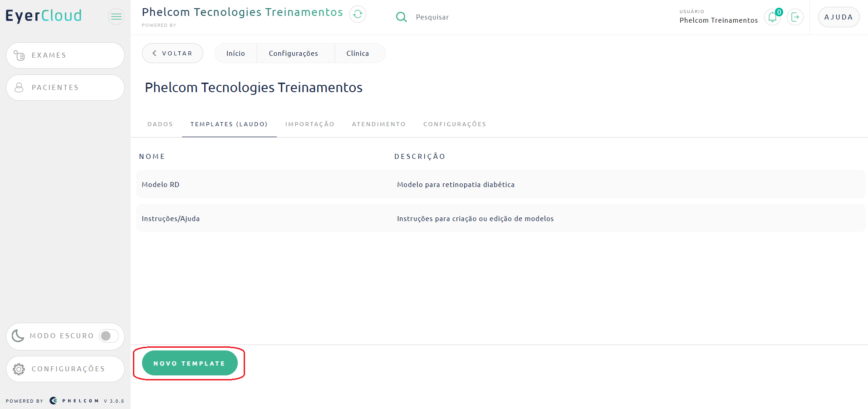This screenshot has width=868, height=409.
Task: Open the notifications bell
Action: pyautogui.click(x=772, y=17)
